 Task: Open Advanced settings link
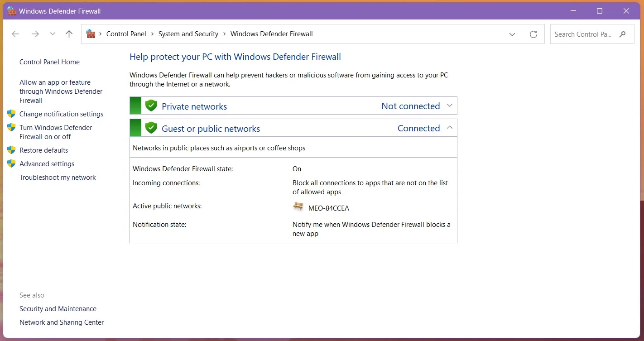[47, 164]
